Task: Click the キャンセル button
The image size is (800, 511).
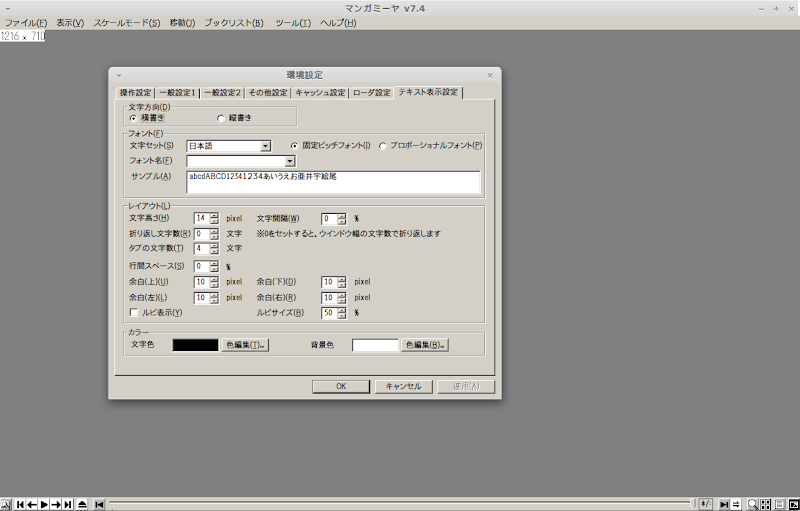Action: (404, 387)
